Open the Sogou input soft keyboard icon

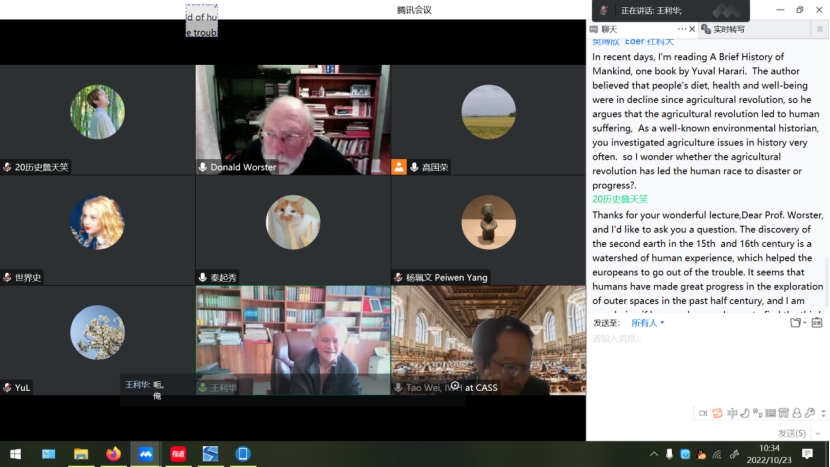point(770,413)
